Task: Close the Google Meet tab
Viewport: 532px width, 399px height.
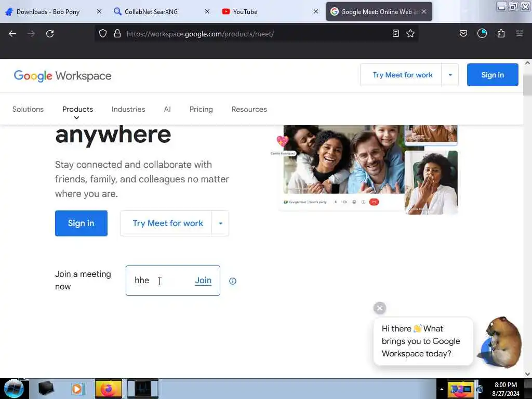Action: point(424,11)
